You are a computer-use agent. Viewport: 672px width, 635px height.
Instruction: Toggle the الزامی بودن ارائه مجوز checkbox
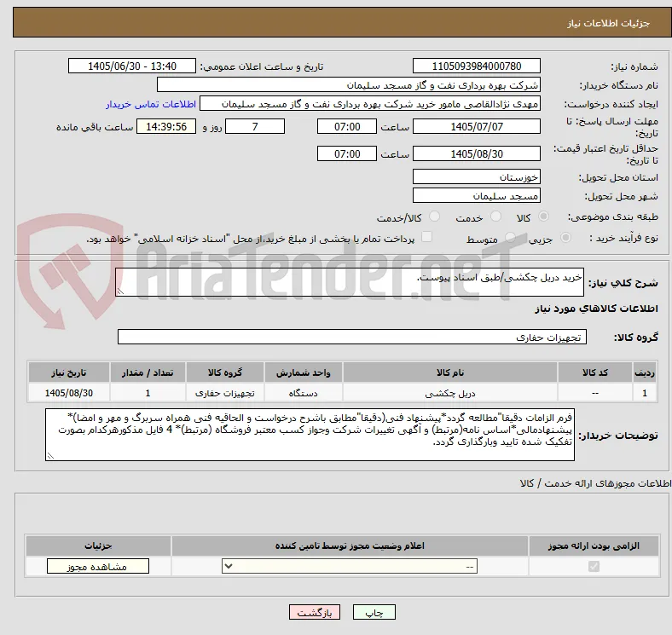point(594,567)
